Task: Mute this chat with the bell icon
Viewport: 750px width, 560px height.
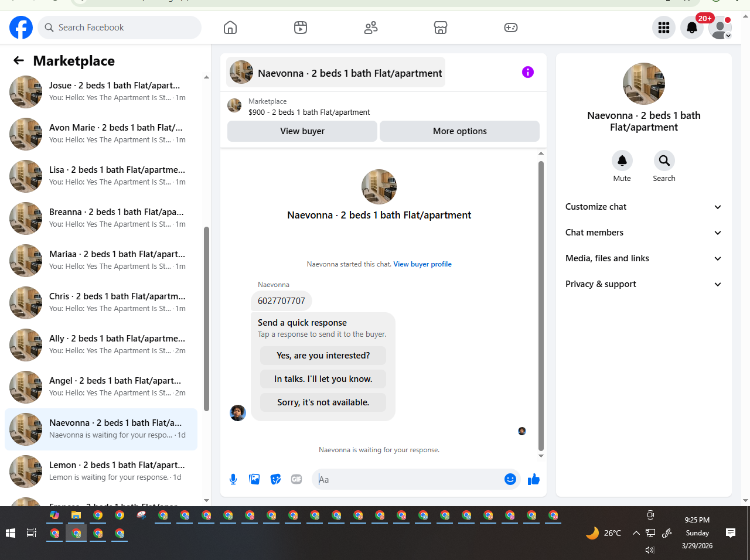Action: 622,161
